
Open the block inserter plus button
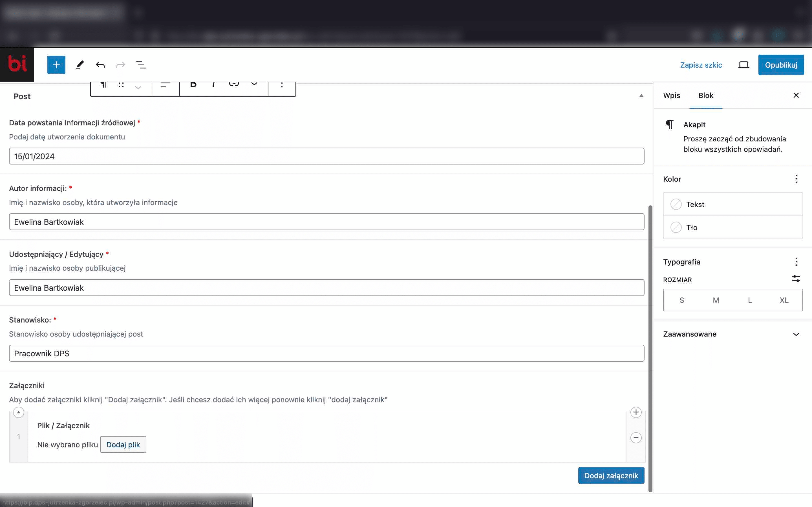tap(56, 65)
